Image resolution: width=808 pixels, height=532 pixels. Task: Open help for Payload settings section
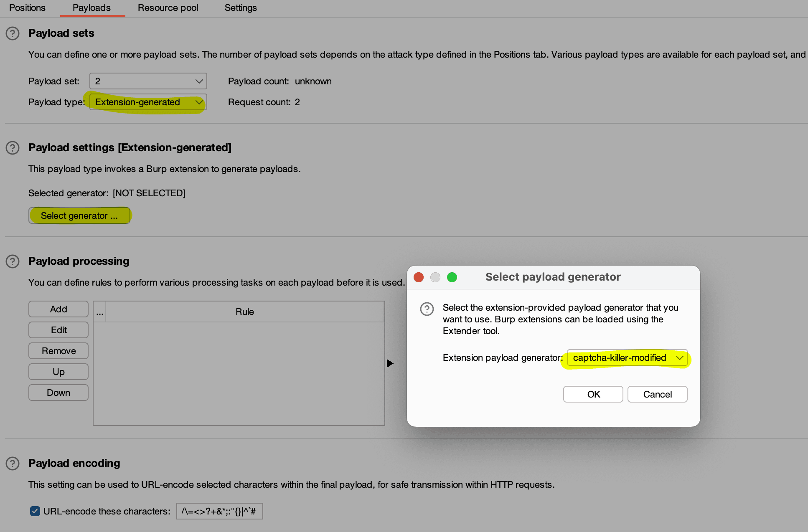(x=13, y=148)
